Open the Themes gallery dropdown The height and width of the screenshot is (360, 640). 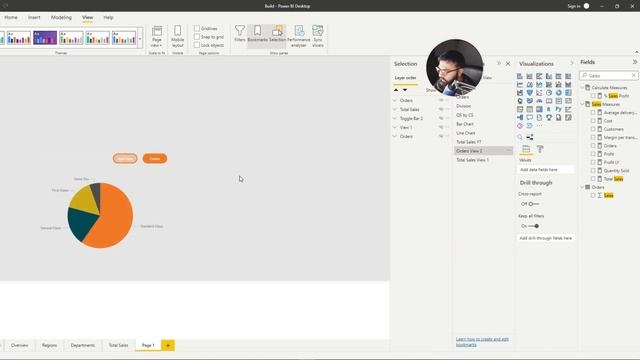tap(140, 38)
